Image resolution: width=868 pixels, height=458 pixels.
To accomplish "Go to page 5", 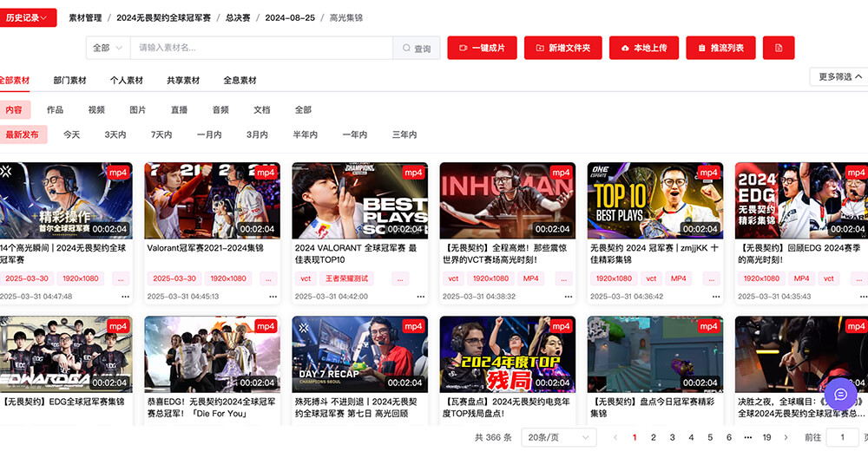I will (x=710, y=437).
